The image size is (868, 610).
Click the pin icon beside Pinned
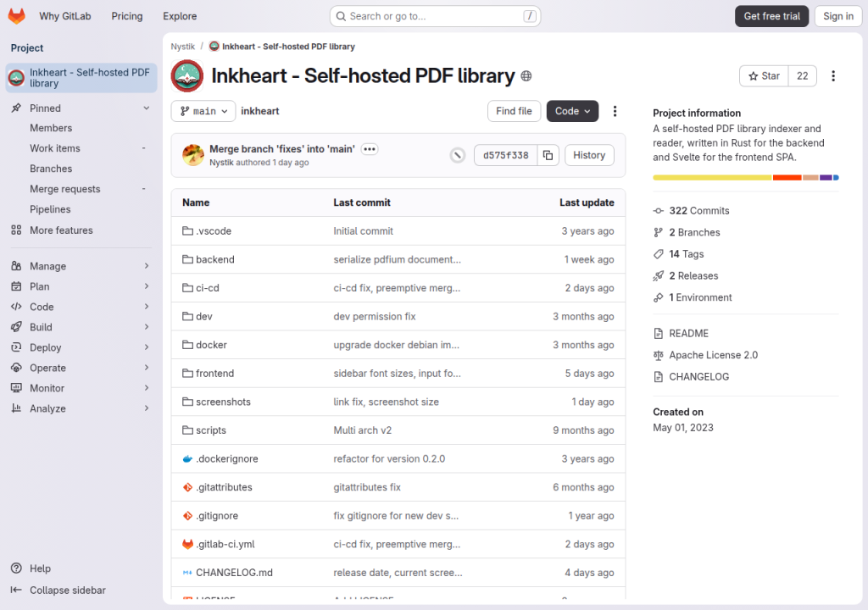17,108
